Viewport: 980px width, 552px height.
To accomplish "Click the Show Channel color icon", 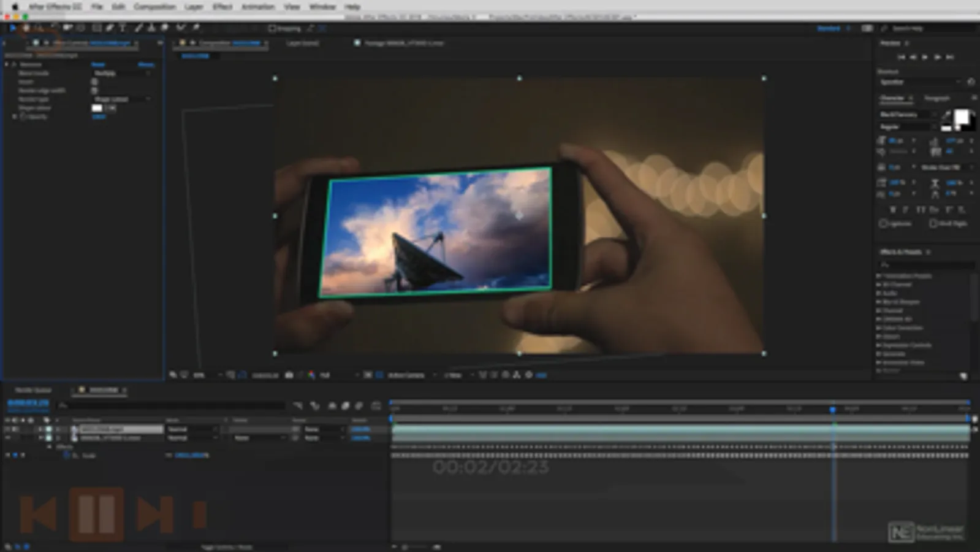I will [311, 375].
